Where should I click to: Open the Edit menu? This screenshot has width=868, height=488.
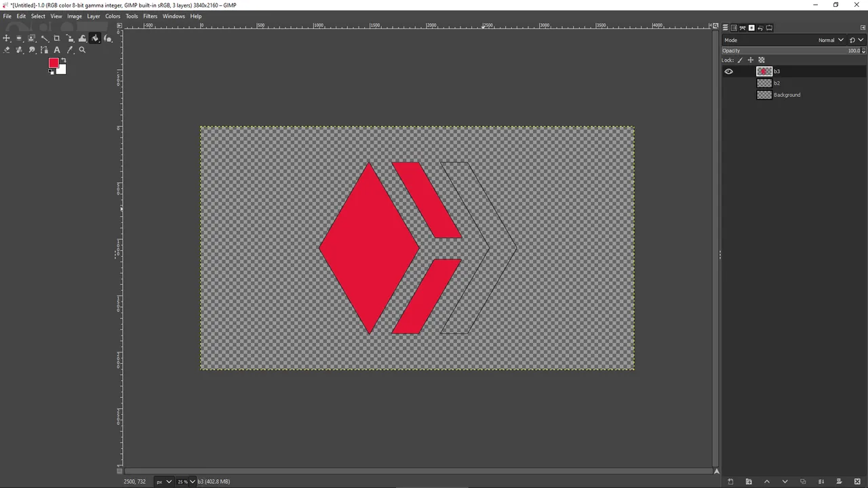point(21,16)
